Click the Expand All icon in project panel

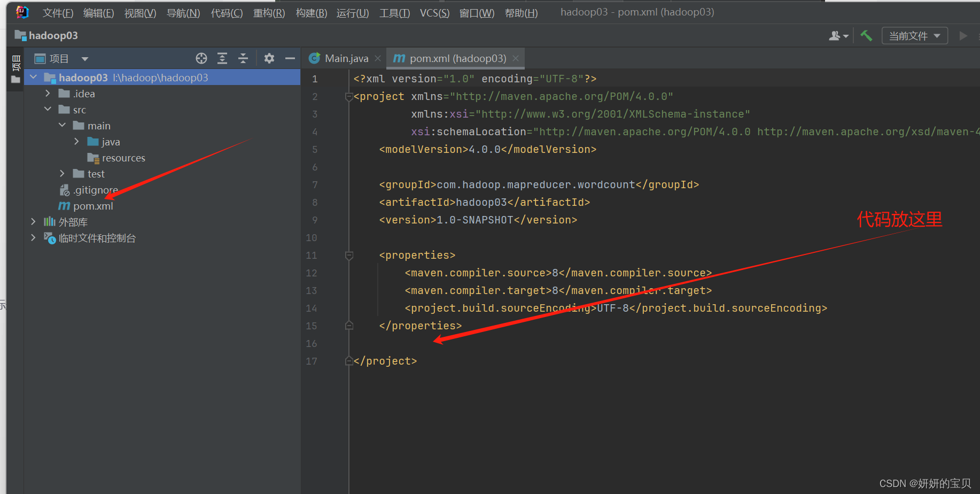point(222,58)
